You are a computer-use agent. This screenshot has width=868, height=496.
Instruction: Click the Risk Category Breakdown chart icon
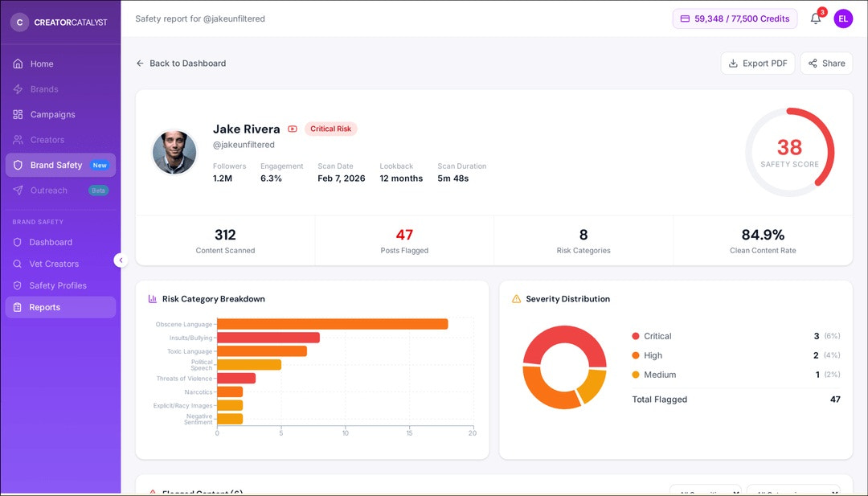[x=152, y=299]
